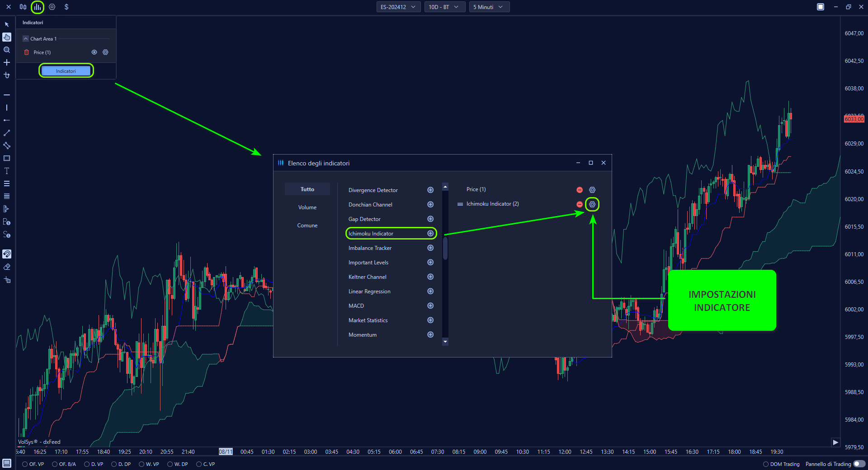Click indicator list scroll down arrow

(445, 342)
